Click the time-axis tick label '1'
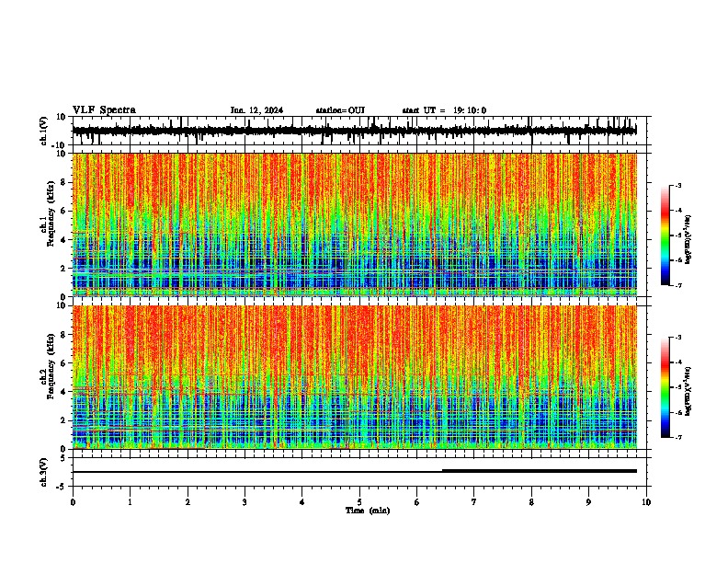Viewport: 728px width, 563px height. click(130, 502)
